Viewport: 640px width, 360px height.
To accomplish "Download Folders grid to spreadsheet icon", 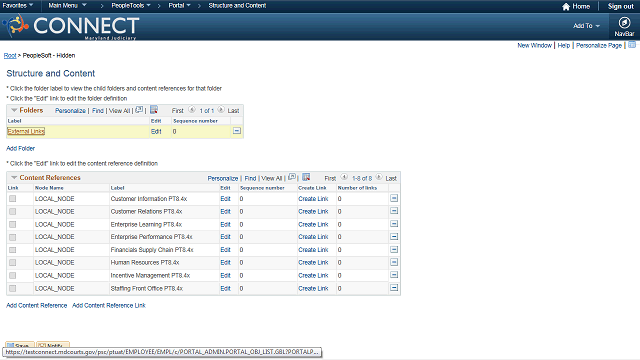I will [154, 110].
